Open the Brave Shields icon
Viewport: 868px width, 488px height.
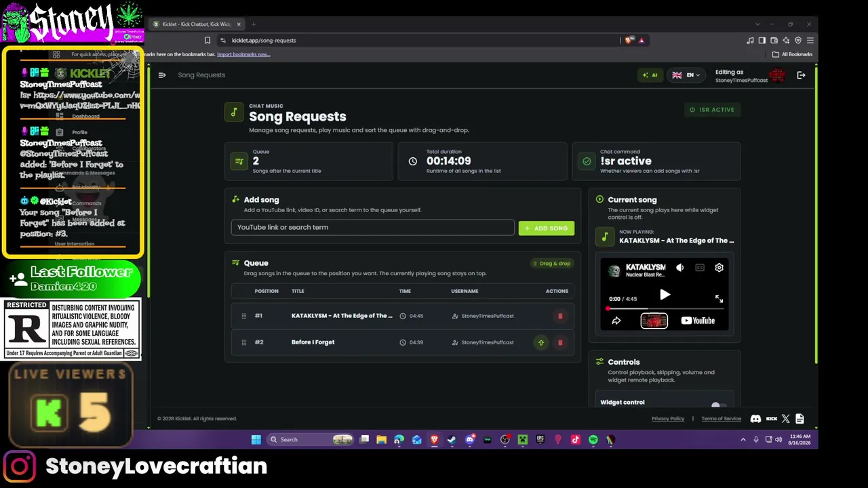(x=629, y=41)
